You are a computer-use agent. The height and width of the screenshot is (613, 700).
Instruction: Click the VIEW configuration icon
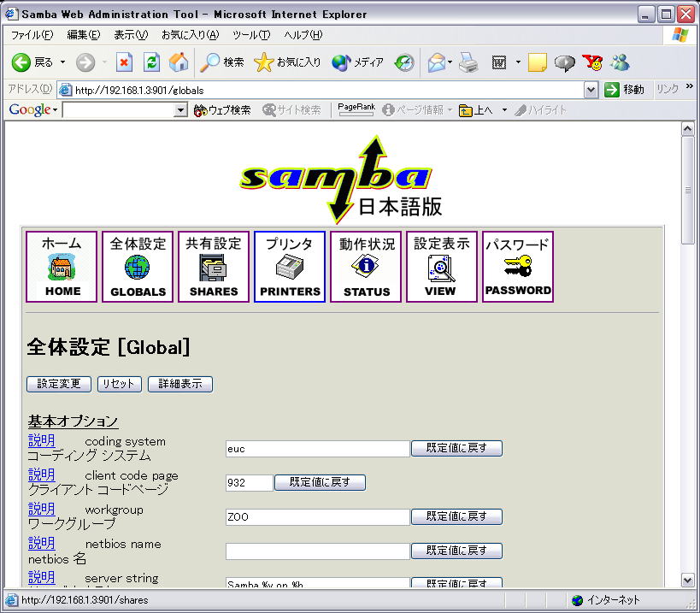click(x=441, y=267)
